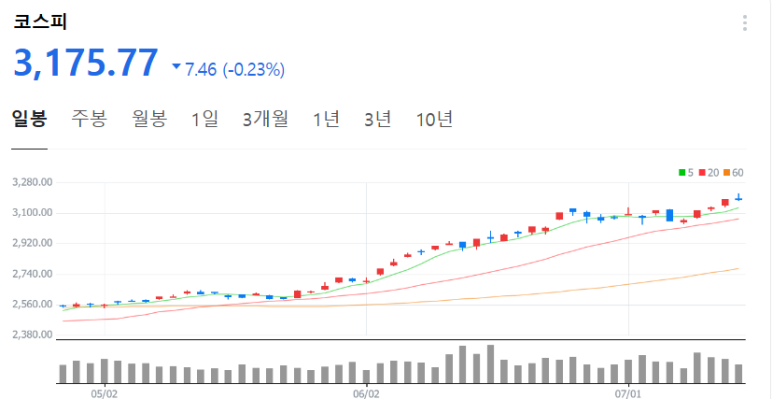Click the 3,100.00 y-axis label
Screen dimensions: 773x399
(32, 213)
